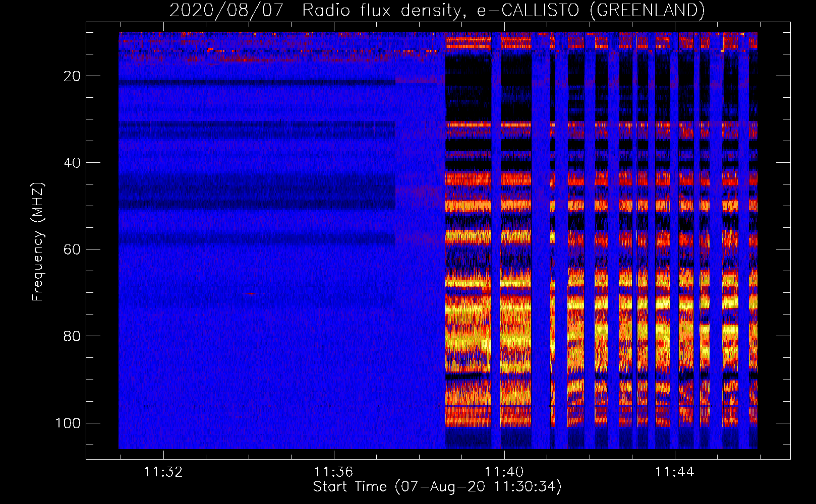Select the '11:32' time tick label

(163, 472)
